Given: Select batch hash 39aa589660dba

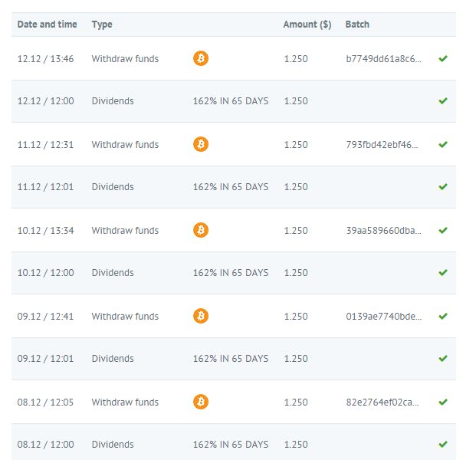Looking at the screenshot, I should coord(383,231).
